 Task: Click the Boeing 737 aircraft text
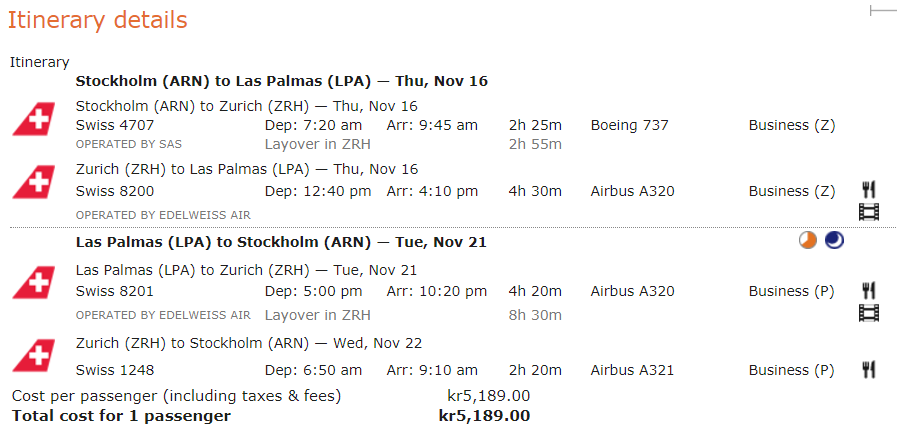[x=629, y=126]
